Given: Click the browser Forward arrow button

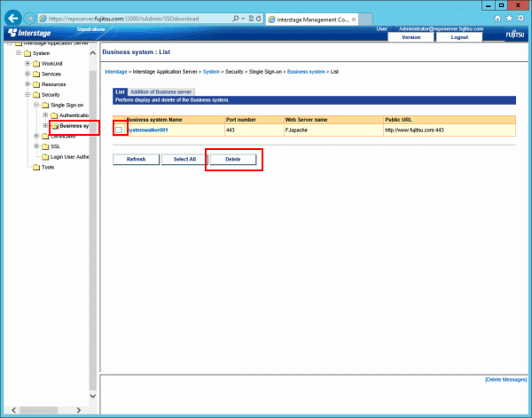Looking at the screenshot, I should (30, 19).
